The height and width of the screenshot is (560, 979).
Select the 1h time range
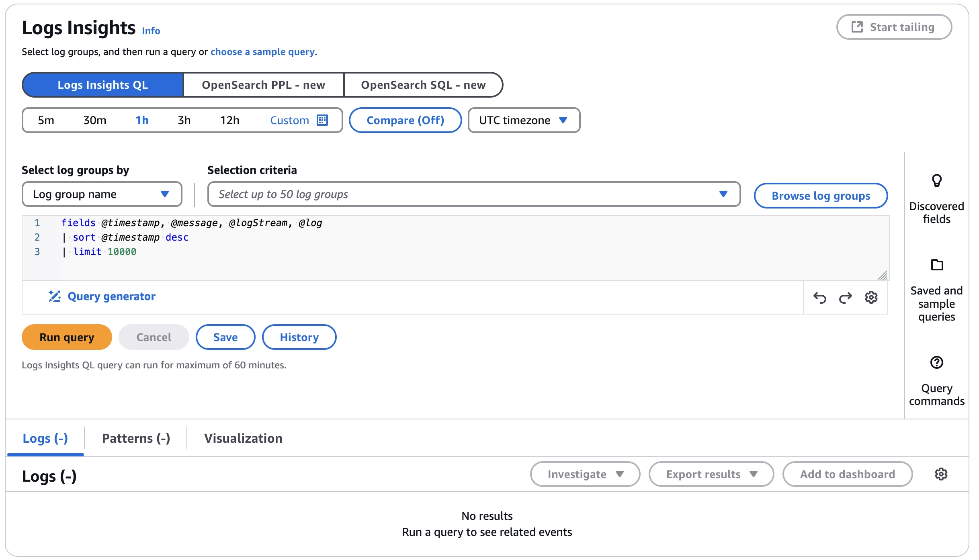pyautogui.click(x=142, y=120)
